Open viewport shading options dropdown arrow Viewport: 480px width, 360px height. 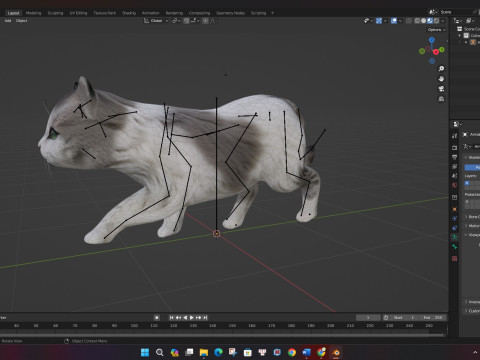coord(443,21)
